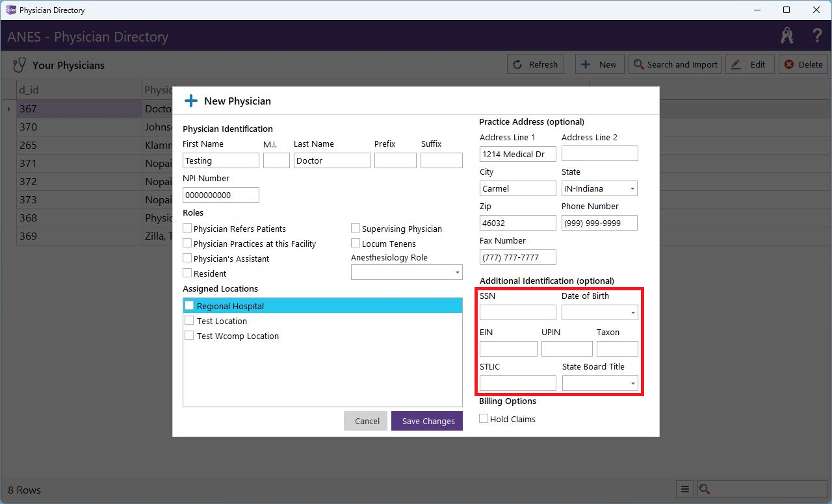Viewport: 832px width, 504px height.
Task: Click UPIN field
Action: point(567,349)
